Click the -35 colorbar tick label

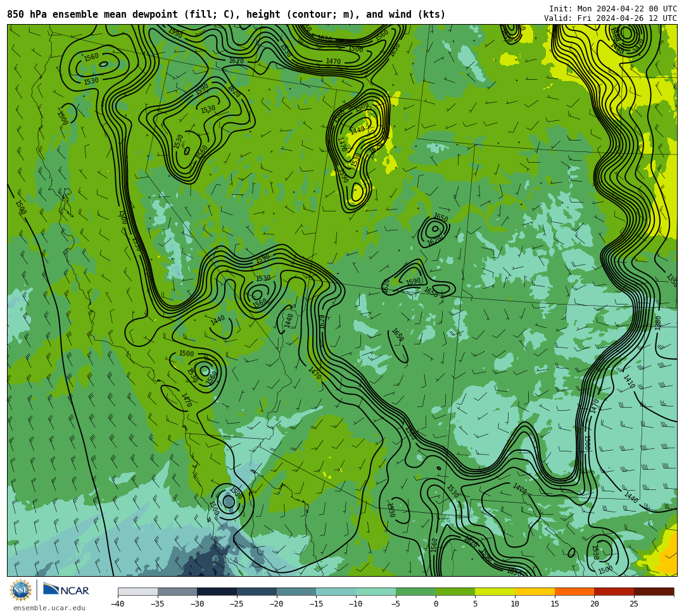(157, 604)
